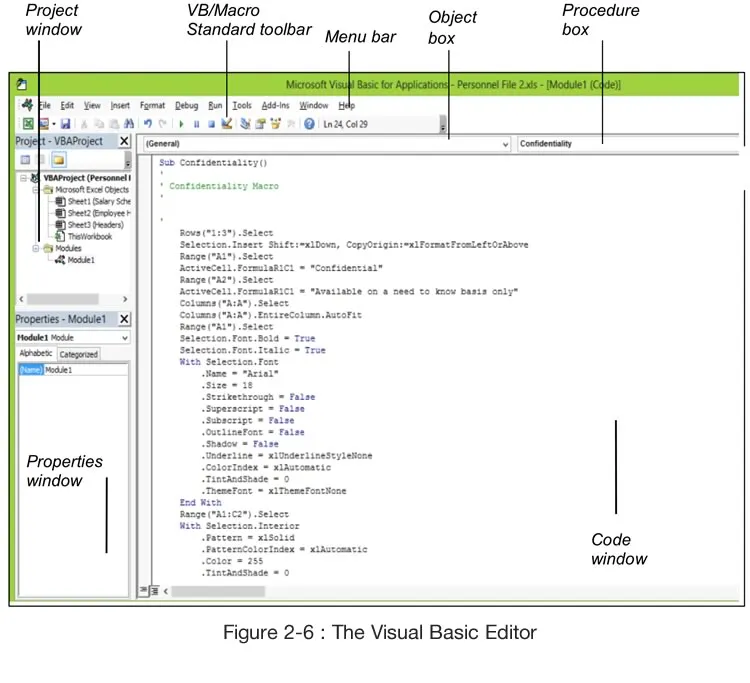750x683 pixels.
Task: Click the Break pause icon
Action: [196, 124]
